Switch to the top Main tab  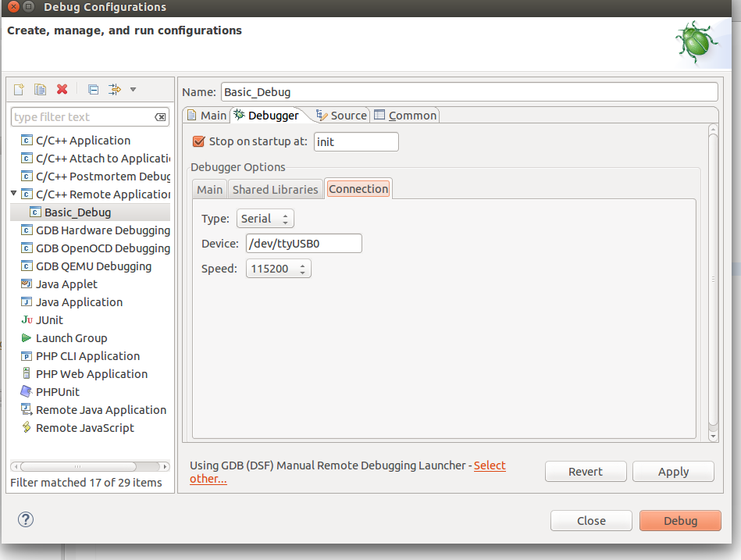coord(207,116)
